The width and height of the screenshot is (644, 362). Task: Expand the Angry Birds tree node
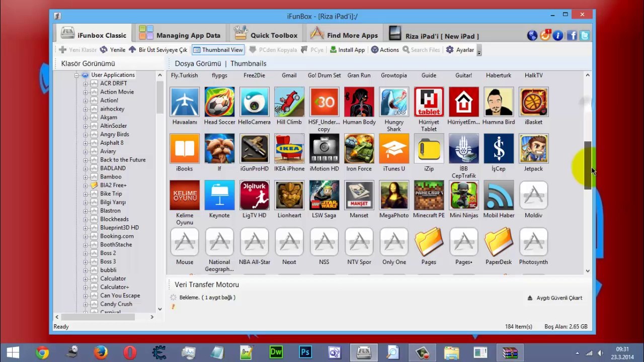(85, 134)
